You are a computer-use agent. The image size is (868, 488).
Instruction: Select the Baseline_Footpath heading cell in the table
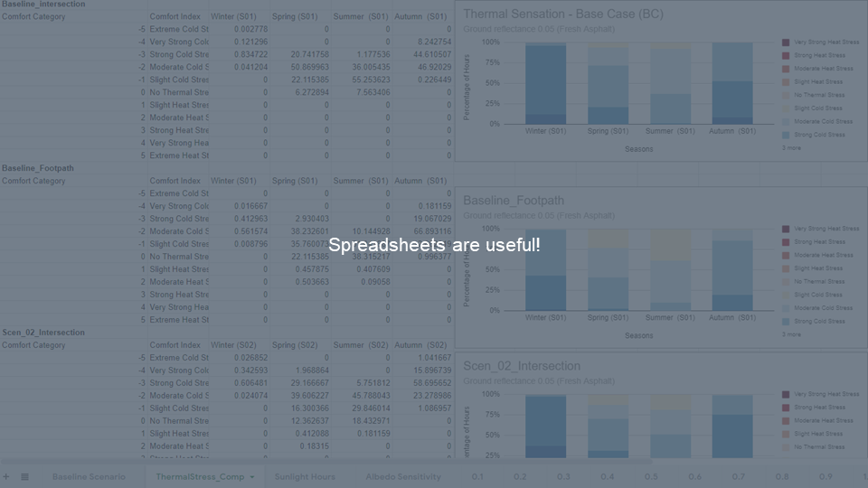(x=73, y=168)
